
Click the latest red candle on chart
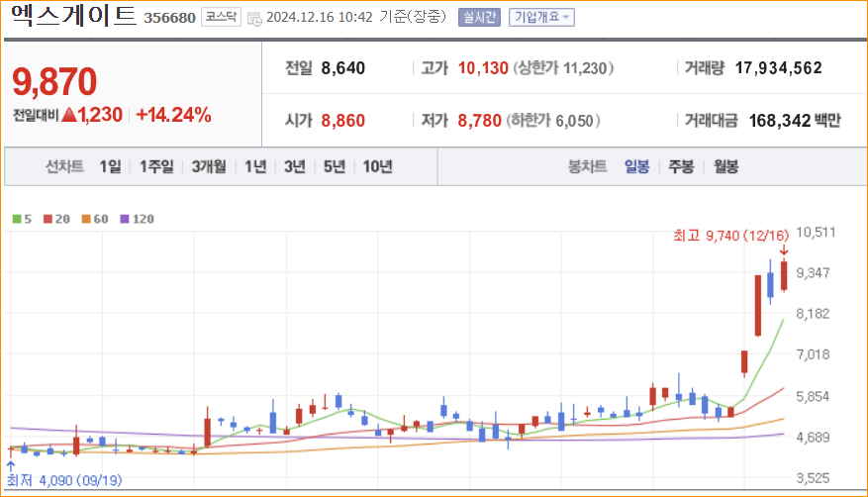click(x=784, y=275)
